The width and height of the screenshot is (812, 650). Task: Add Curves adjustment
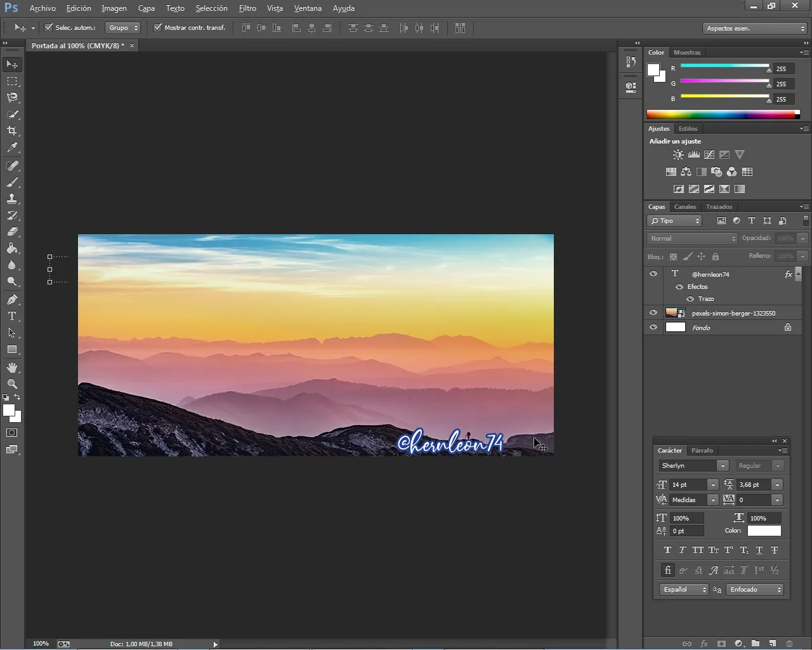click(709, 155)
